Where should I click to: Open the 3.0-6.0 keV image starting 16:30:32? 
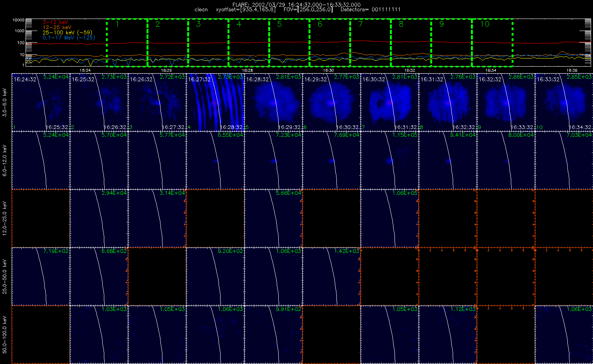tap(390, 102)
